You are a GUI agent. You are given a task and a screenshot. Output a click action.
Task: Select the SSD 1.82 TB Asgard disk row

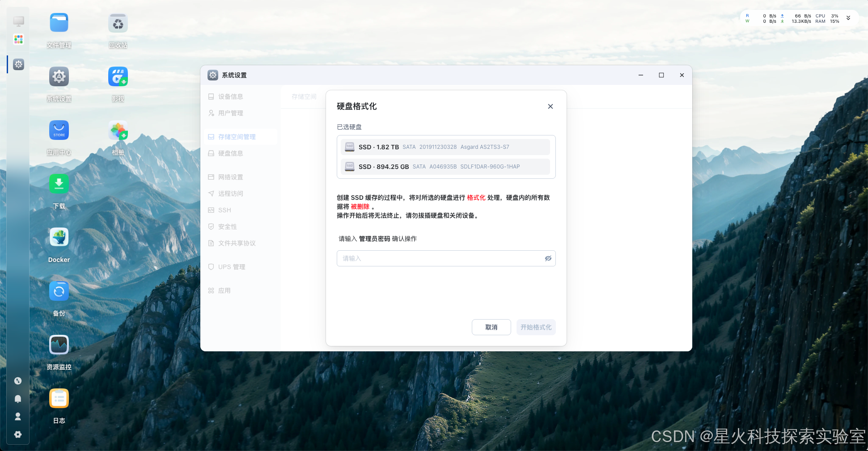(x=445, y=147)
